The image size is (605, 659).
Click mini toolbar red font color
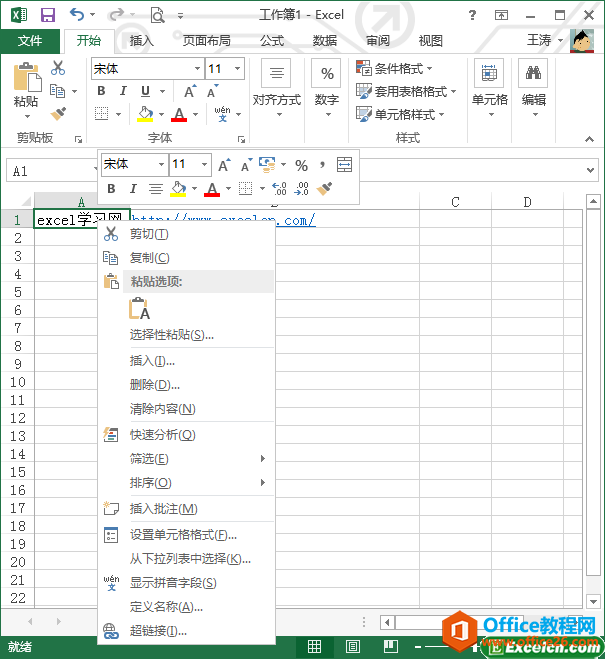pos(212,189)
